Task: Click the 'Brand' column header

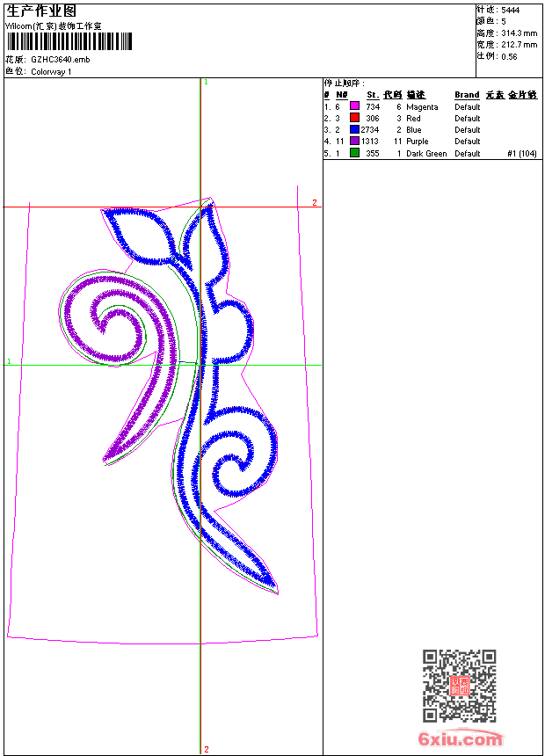Action: (x=467, y=95)
